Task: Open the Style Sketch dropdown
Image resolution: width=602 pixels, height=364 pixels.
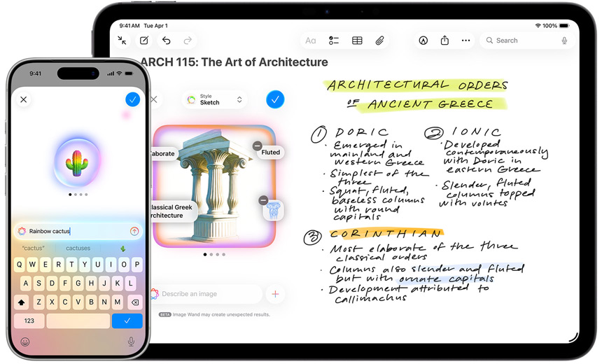Action: (215, 99)
